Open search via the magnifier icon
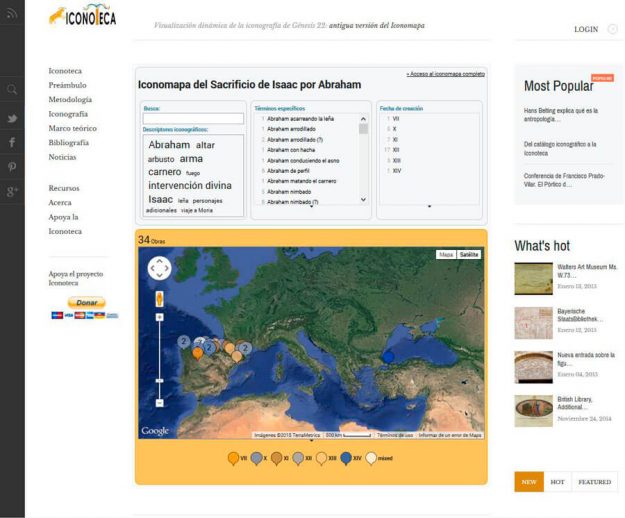 pyautogui.click(x=12, y=90)
